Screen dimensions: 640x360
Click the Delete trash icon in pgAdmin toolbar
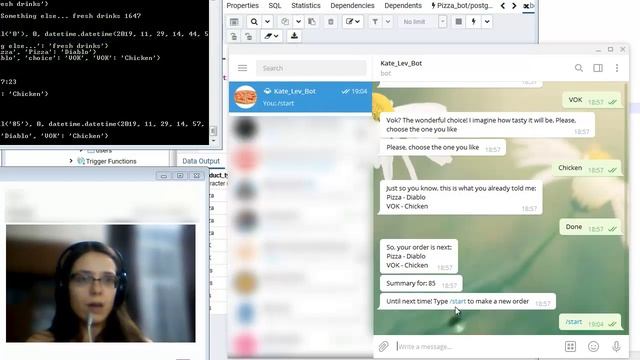tap(331, 22)
